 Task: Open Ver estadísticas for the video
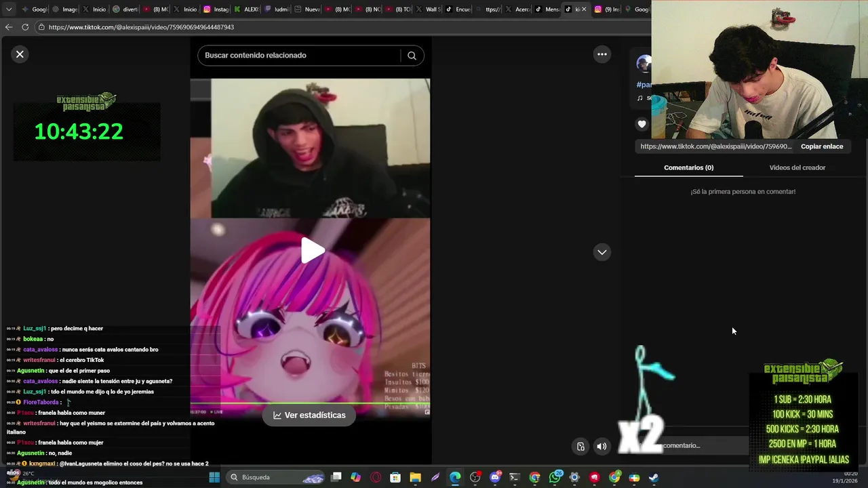(x=309, y=415)
